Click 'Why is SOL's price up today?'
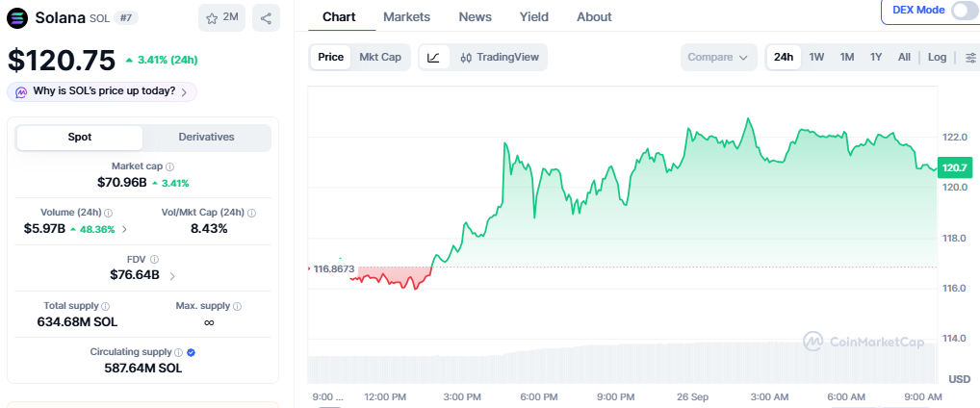 (104, 91)
